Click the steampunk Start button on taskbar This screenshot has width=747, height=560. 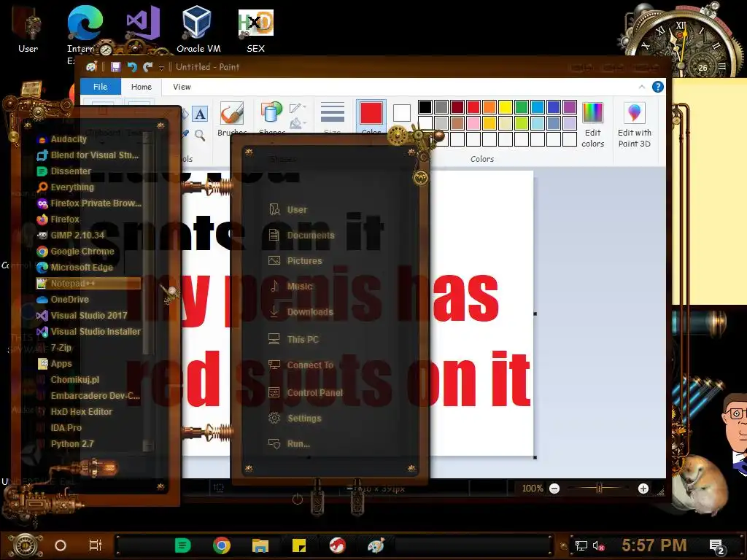26,545
